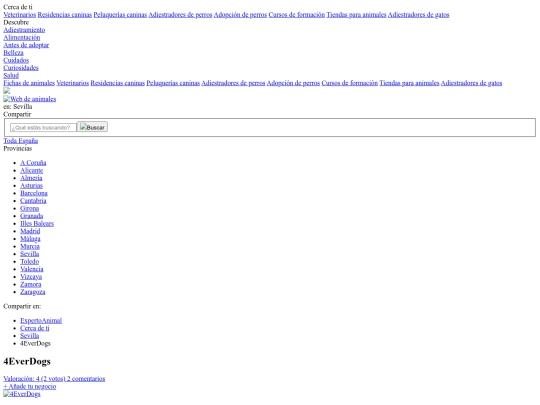Click the Compartir text above the search box
Screen dimensions: 540x405
click(17, 114)
